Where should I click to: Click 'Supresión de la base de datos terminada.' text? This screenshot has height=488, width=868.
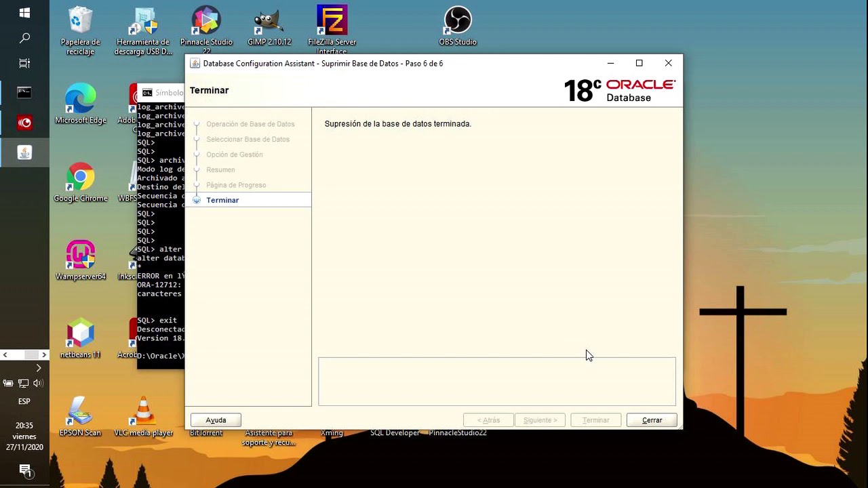click(397, 124)
